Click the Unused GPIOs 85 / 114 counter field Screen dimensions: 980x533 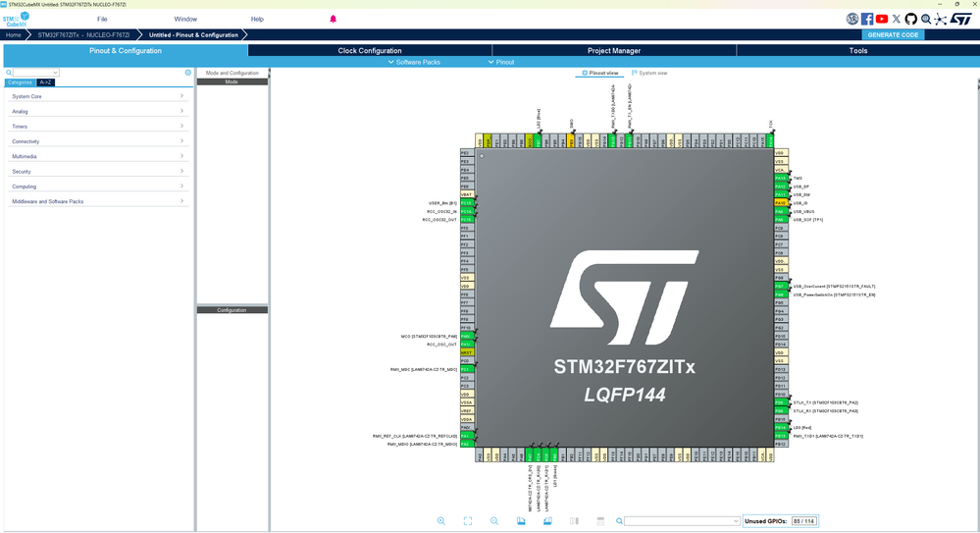(804, 521)
